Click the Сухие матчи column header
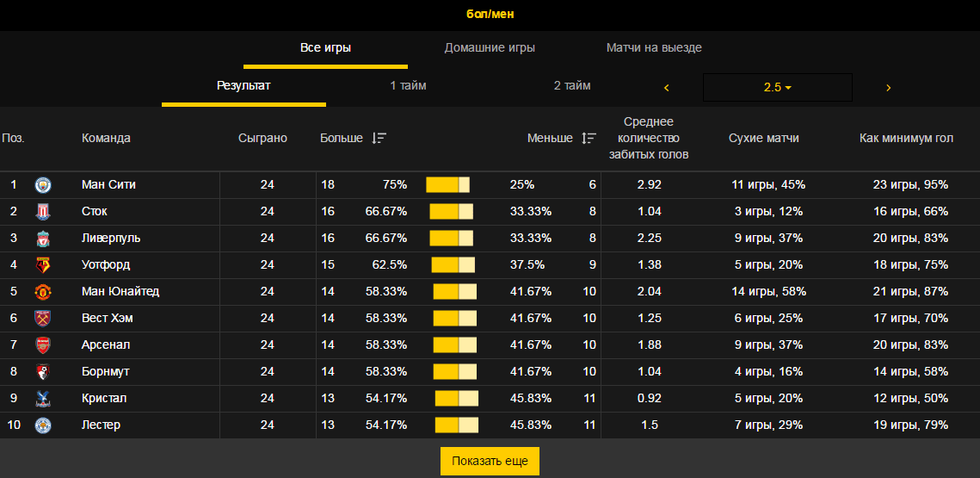The height and width of the screenshot is (478, 980). coord(764,139)
